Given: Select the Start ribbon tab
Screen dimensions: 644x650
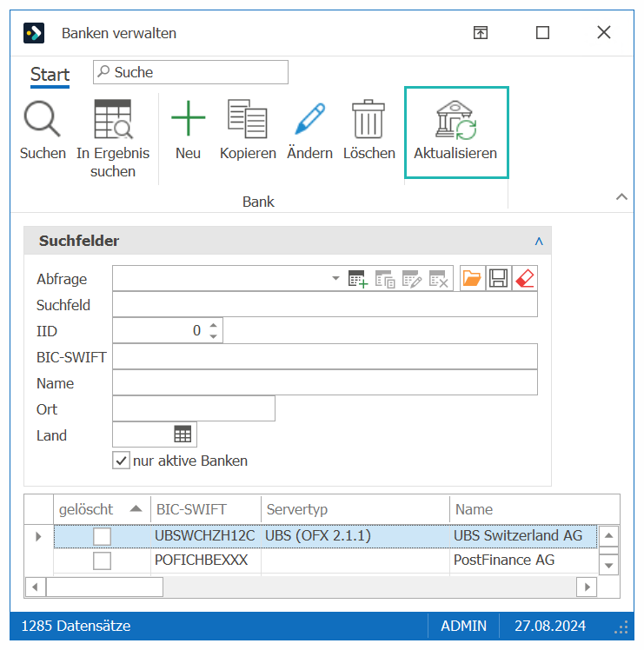Looking at the screenshot, I should pos(50,75).
